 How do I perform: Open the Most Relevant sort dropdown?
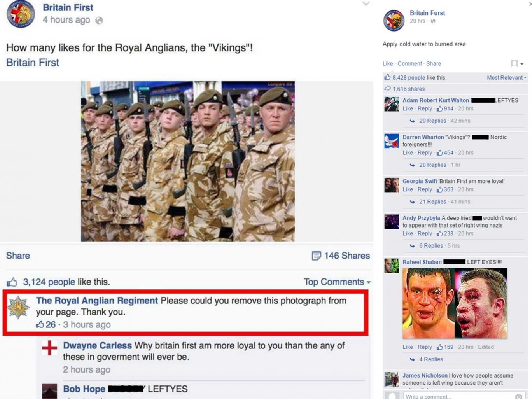pyautogui.click(x=506, y=78)
